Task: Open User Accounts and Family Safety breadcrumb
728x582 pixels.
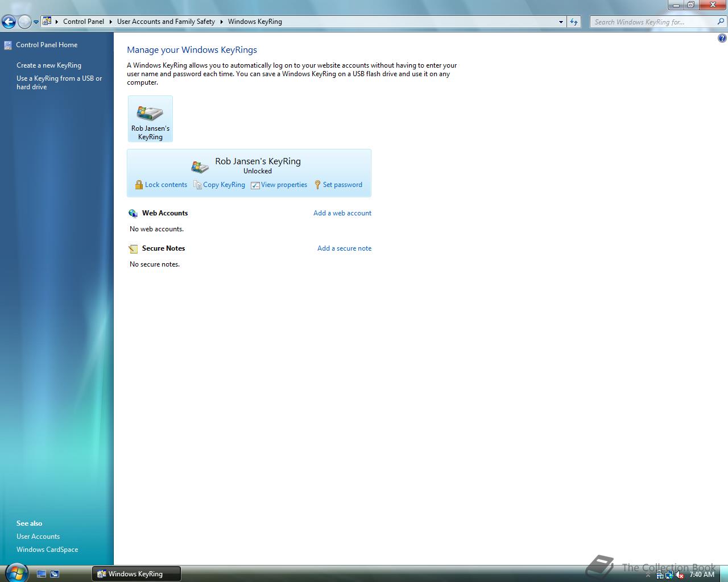Action: [166, 22]
